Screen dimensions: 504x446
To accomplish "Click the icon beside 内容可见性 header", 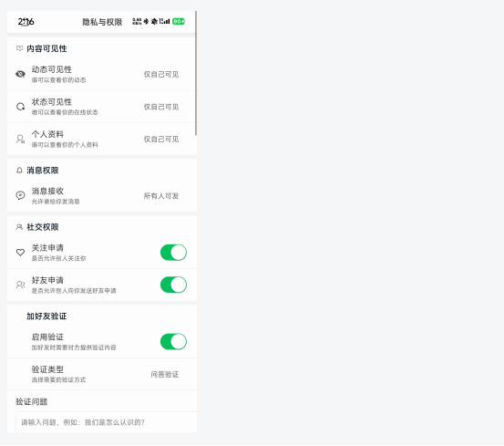I will (x=20, y=48).
